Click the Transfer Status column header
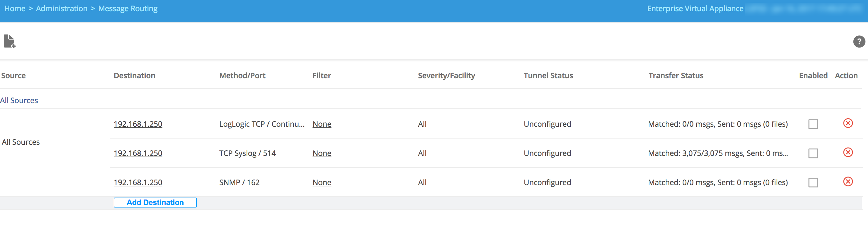868x228 pixels. tap(676, 75)
